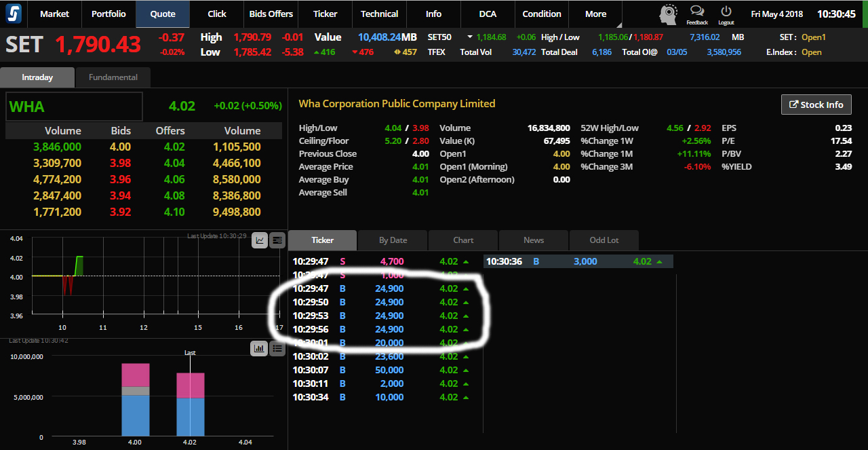
Task: Click the P/E value 17.54
Action: pyautogui.click(x=841, y=140)
